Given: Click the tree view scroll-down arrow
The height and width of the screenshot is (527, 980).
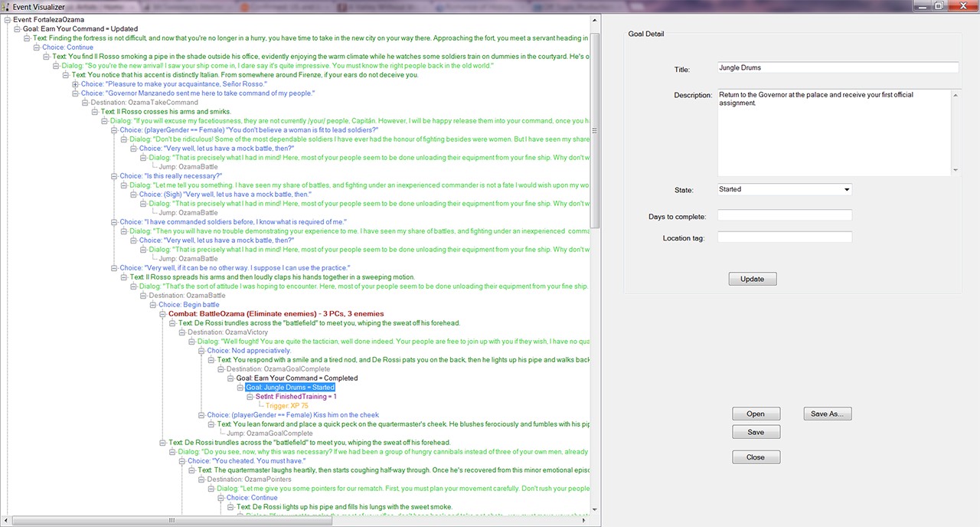Looking at the screenshot, I should point(595,510).
